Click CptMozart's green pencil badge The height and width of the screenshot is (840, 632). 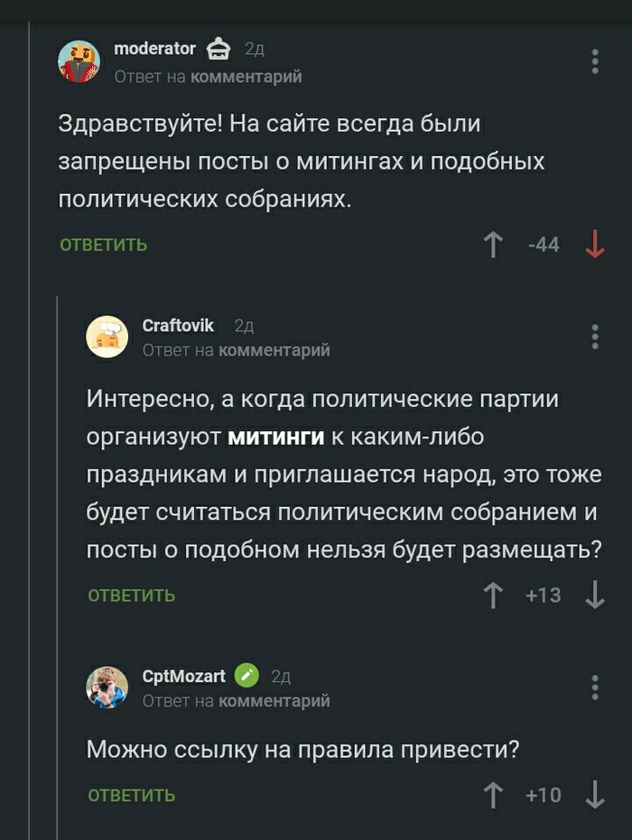pos(246,675)
